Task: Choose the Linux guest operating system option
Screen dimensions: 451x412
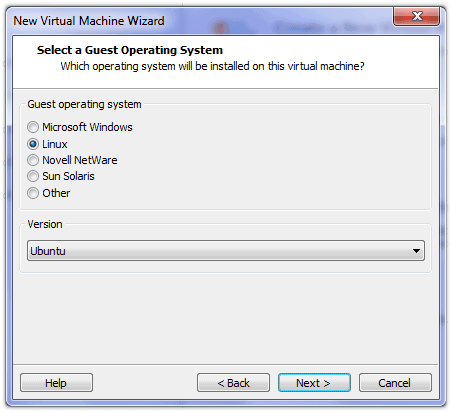Action: [33, 144]
